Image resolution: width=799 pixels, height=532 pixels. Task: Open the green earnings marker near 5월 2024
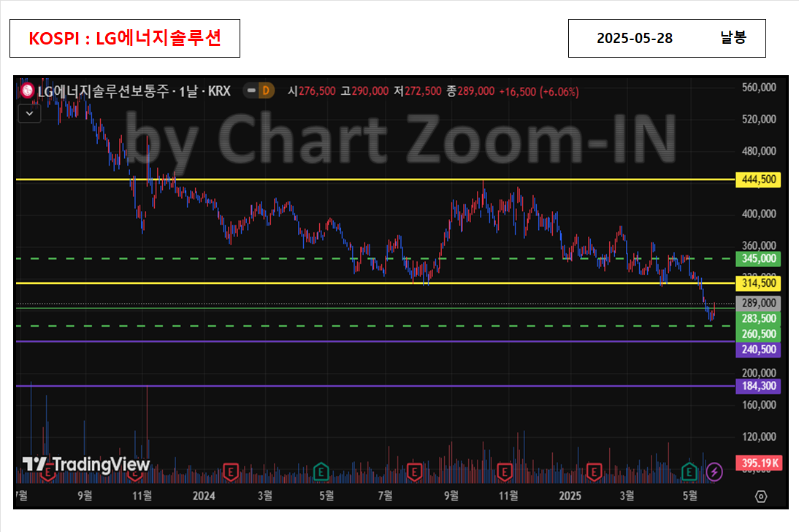coord(321,472)
